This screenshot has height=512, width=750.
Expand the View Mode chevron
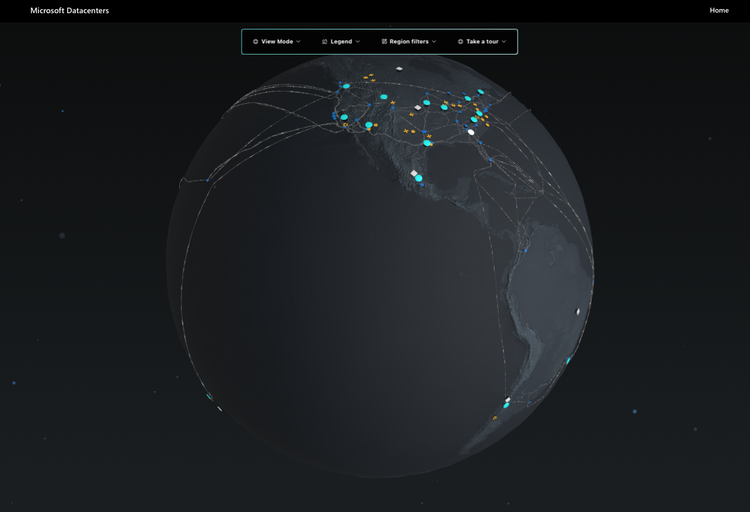[x=298, y=42]
